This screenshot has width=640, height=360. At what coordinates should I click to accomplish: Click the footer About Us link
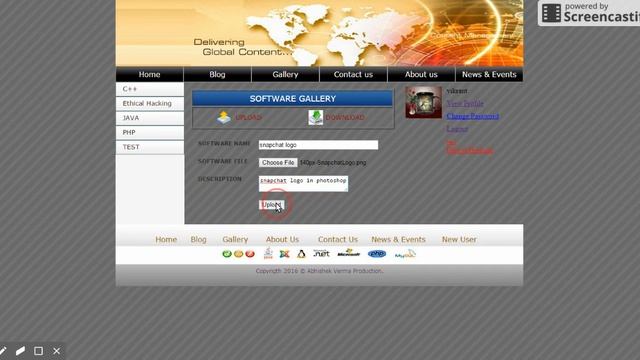click(x=282, y=240)
